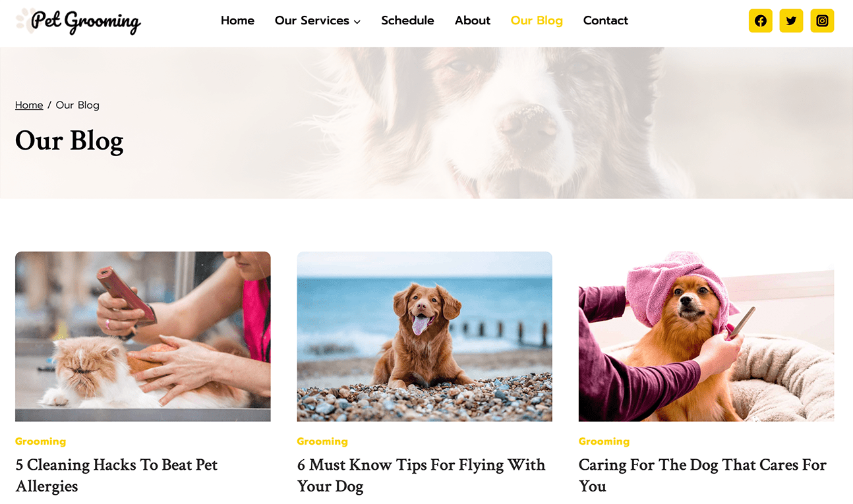Open the beach dog post thumbnail
The width and height of the screenshot is (853, 504).
click(425, 336)
